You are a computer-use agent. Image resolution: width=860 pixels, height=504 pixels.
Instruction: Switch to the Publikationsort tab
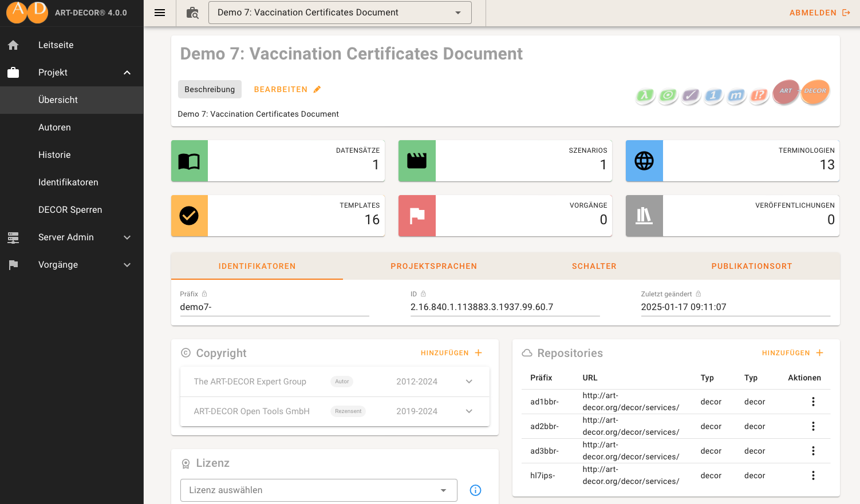[x=751, y=266]
